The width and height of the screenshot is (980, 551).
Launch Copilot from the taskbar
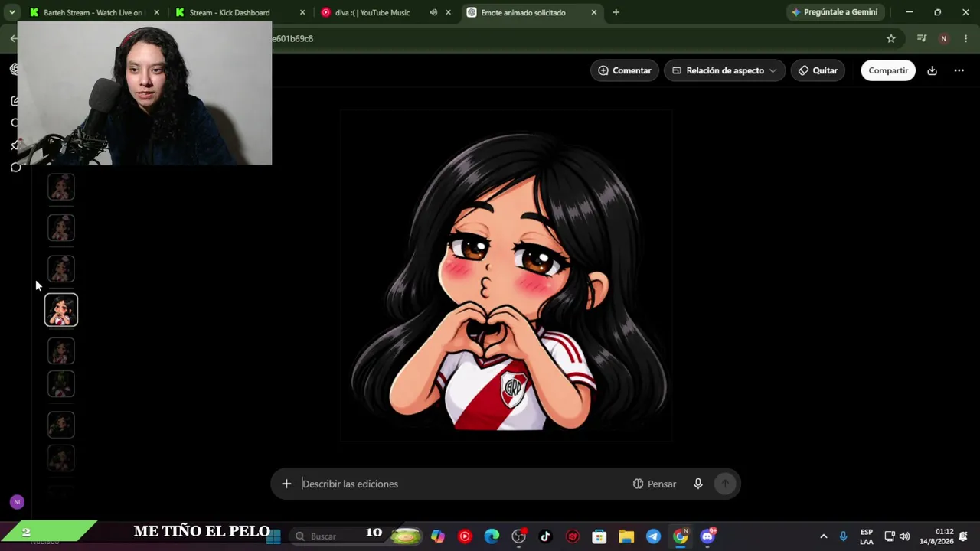coord(437,536)
